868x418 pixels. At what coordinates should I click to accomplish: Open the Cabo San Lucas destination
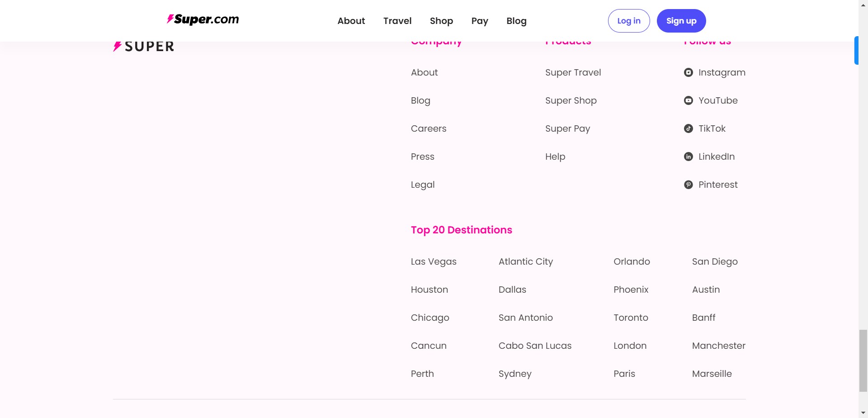tap(535, 346)
